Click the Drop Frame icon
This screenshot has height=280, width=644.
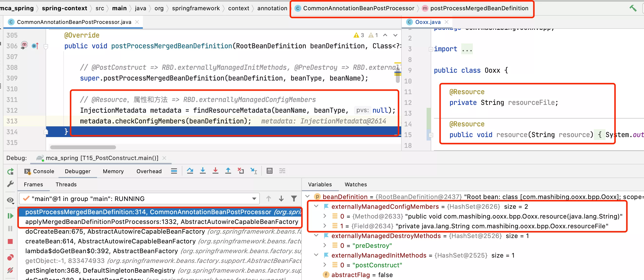241,171
